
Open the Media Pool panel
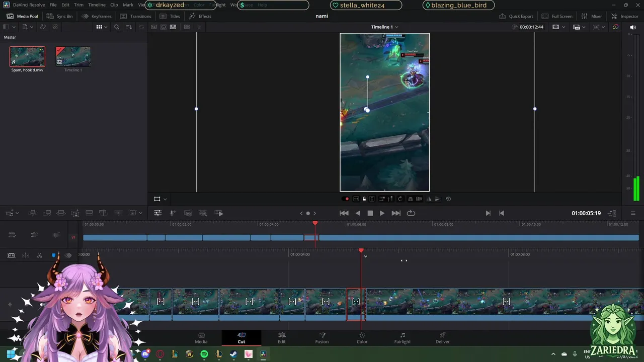(x=22, y=16)
